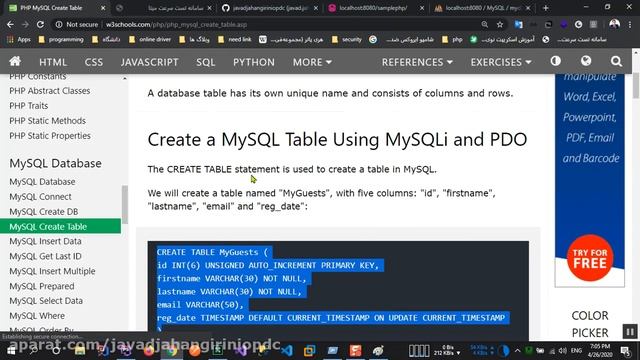Open MySQL Select Data sidebar link
640x360 pixels.
coord(46,301)
